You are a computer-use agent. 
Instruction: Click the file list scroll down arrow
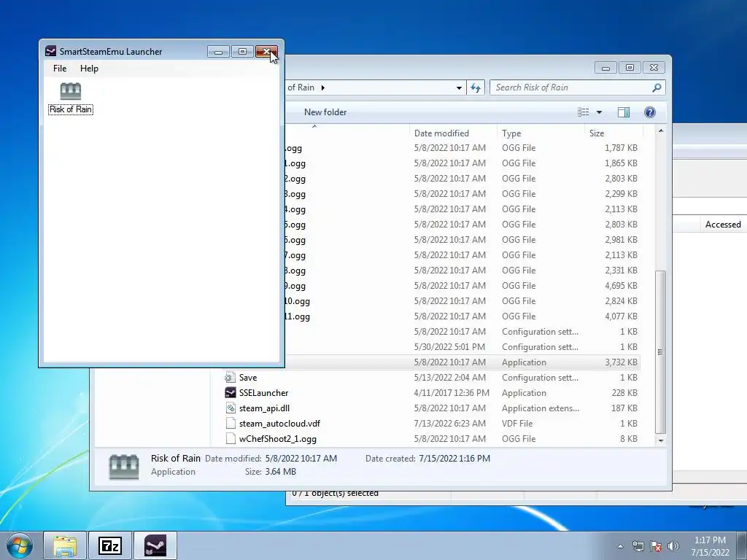pos(660,440)
